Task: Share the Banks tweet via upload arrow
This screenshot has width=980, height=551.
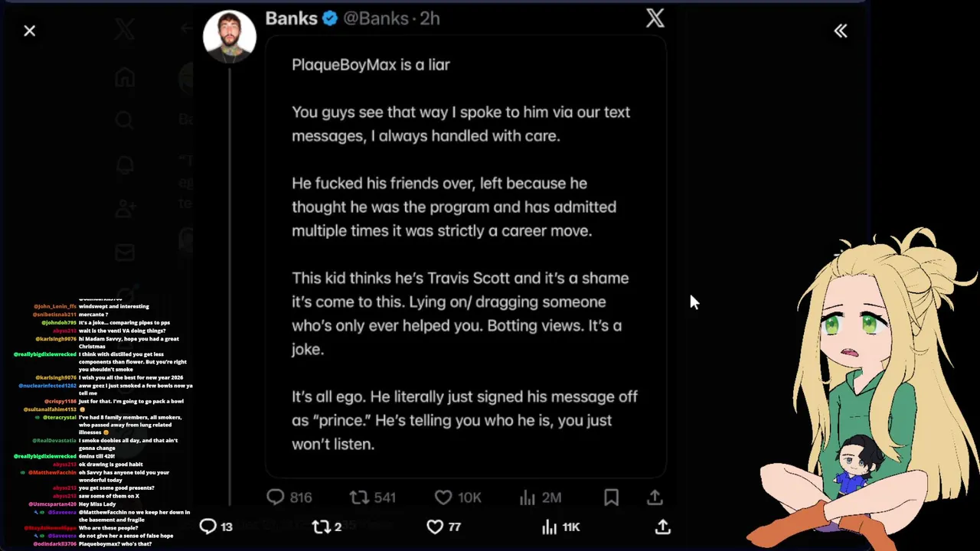Action: tap(655, 497)
